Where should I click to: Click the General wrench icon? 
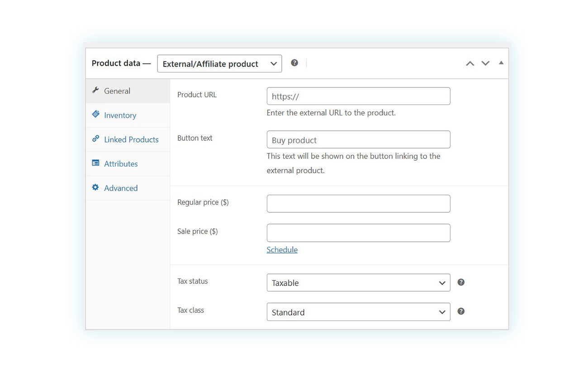pyautogui.click(x=95, y=90)
